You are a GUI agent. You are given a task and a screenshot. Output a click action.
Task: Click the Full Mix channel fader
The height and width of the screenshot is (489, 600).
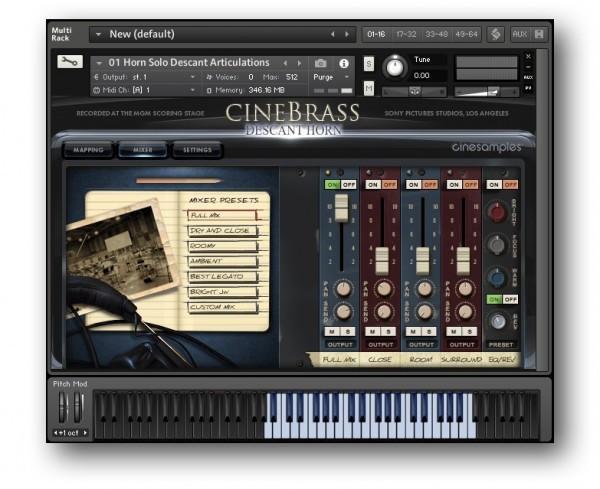point(342,208)
